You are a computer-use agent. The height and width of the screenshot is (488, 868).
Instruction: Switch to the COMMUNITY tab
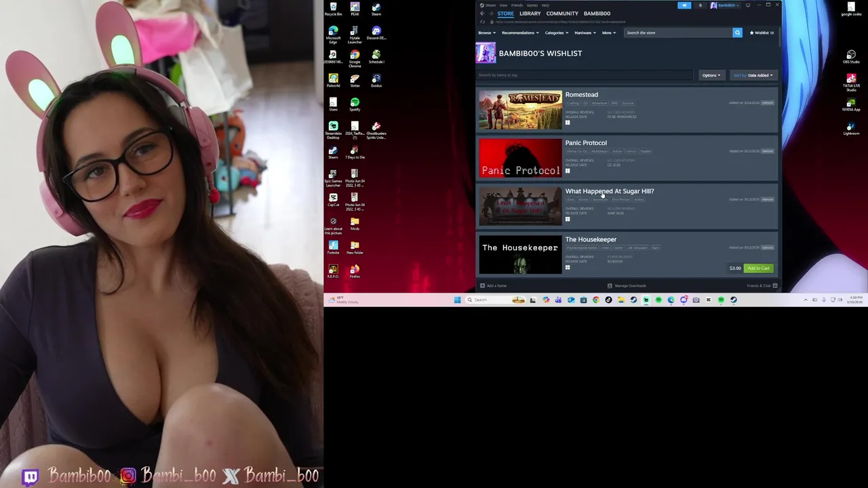coord(562,14)
